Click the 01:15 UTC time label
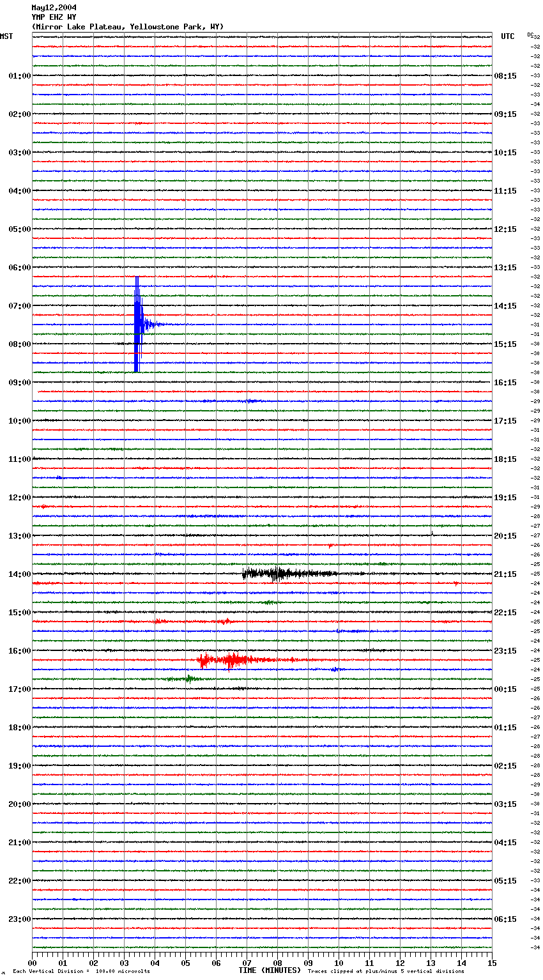 point(505,728)
